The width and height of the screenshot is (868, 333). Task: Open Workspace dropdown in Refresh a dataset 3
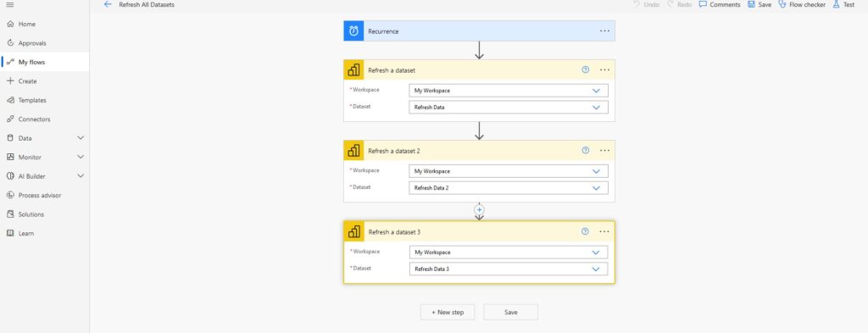point(509,253)
